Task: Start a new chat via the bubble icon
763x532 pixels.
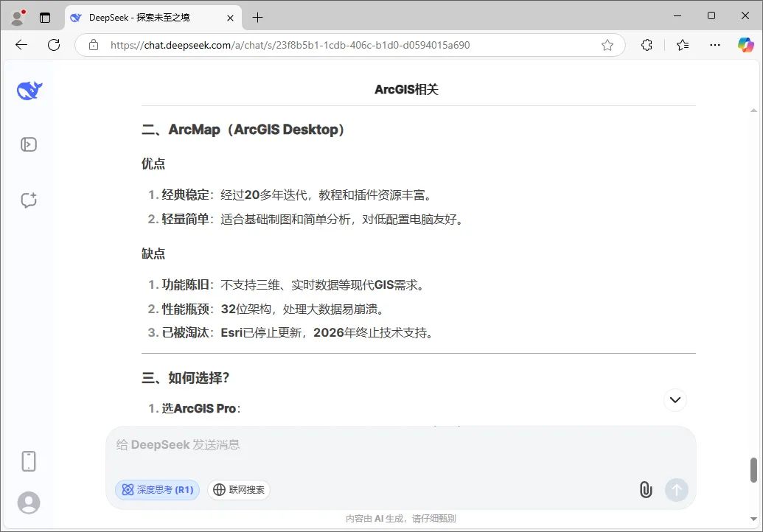Action: click(x=29, y=200)
